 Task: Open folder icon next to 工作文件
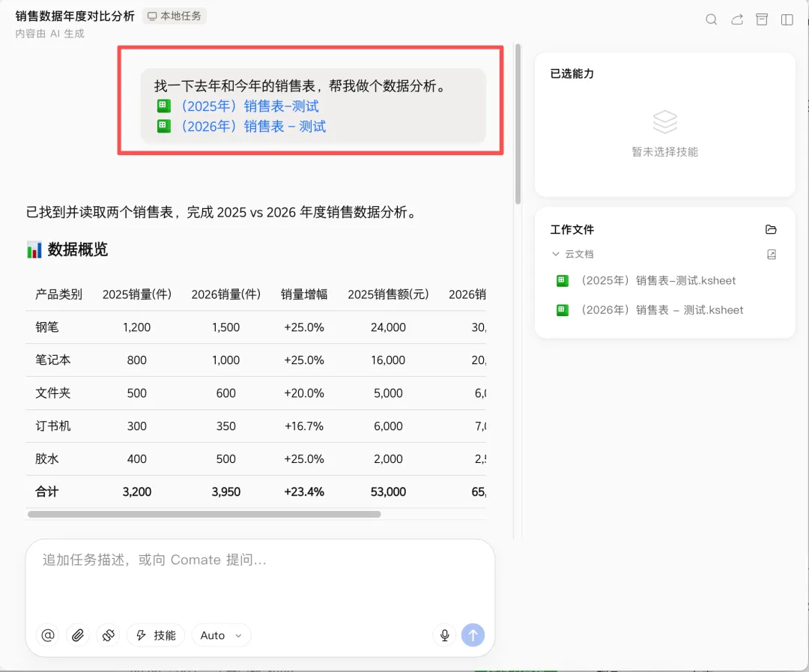(x=771, y=229)
